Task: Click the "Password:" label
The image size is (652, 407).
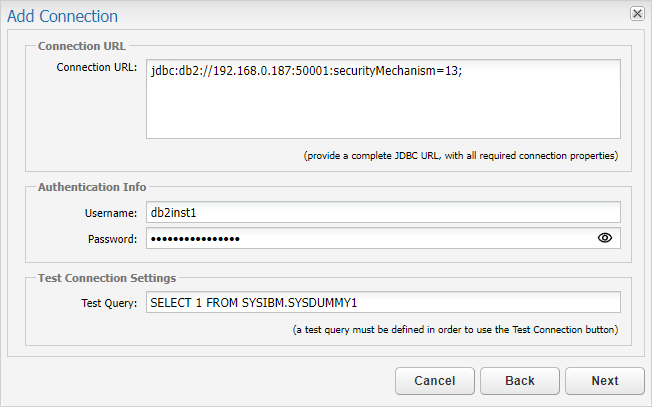Action: [112, 239]
